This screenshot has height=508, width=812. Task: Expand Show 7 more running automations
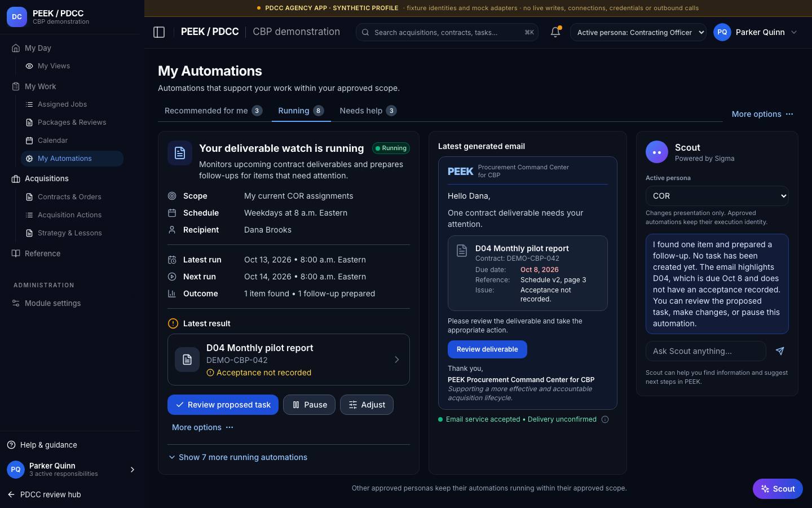pos(237,457)
